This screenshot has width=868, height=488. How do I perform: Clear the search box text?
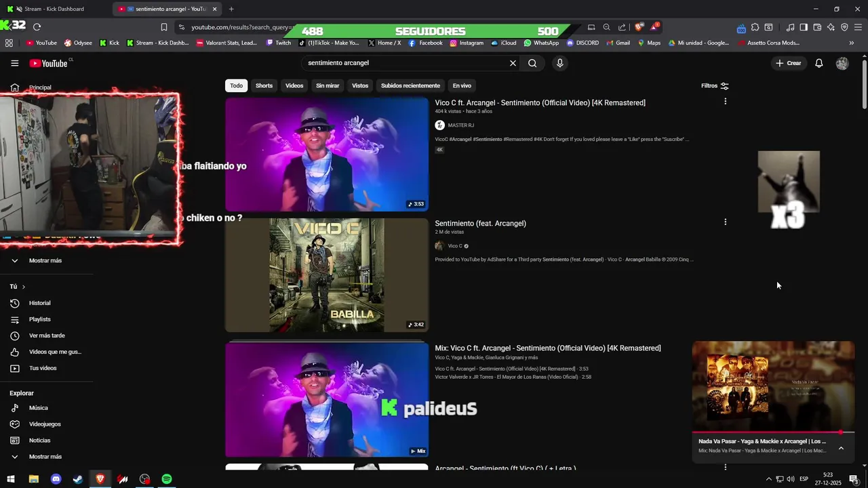pos(513,63)
